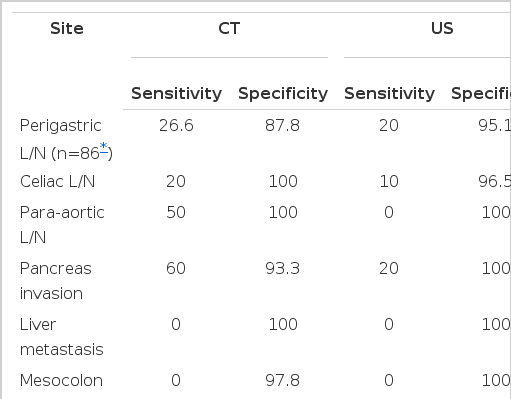Open the asterisk footnote link after n=86

tap(104, 147)
